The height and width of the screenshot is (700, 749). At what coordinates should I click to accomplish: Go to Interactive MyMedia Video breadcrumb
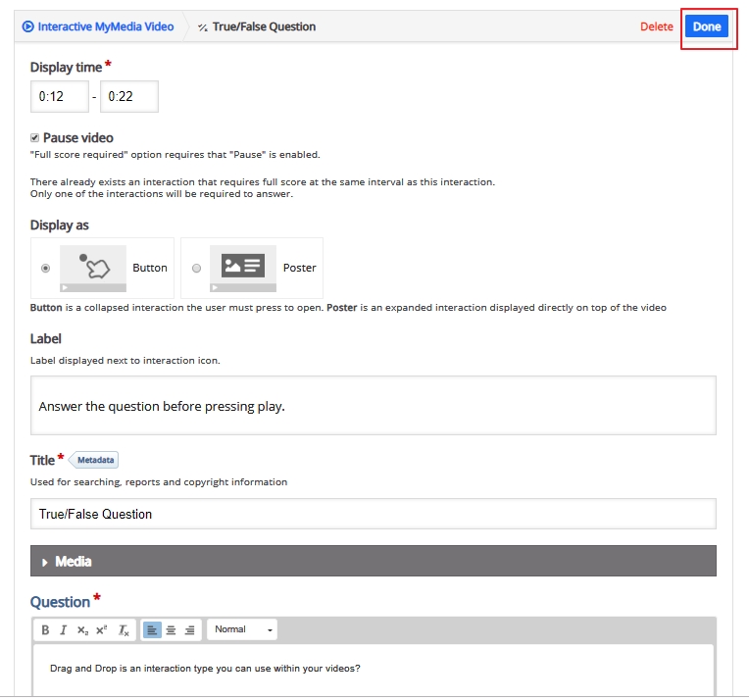[98, 26]
